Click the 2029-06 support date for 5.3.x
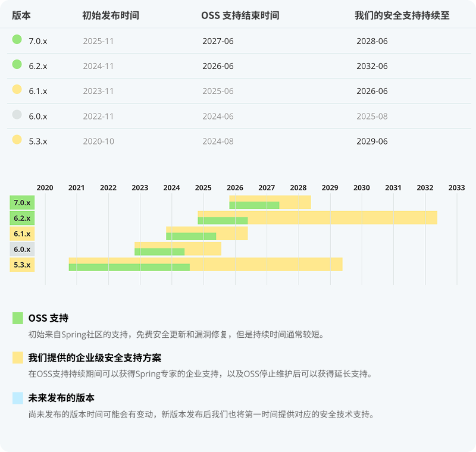The height and width of the screenshot is (452, 476). [372, 141]
